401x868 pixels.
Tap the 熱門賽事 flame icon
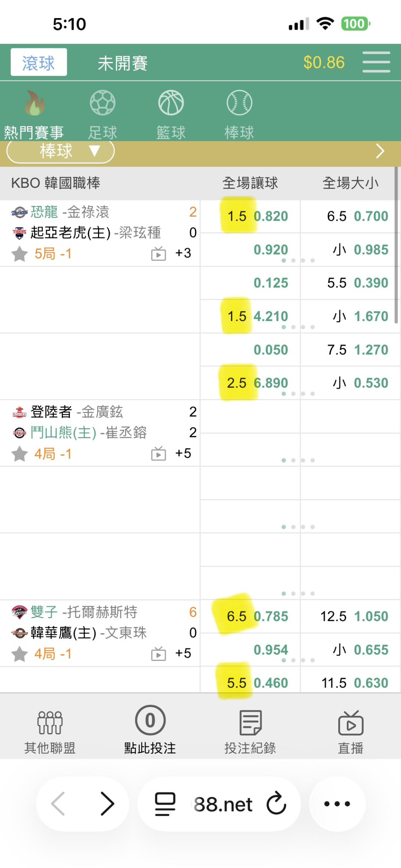(x=34, y=104)
